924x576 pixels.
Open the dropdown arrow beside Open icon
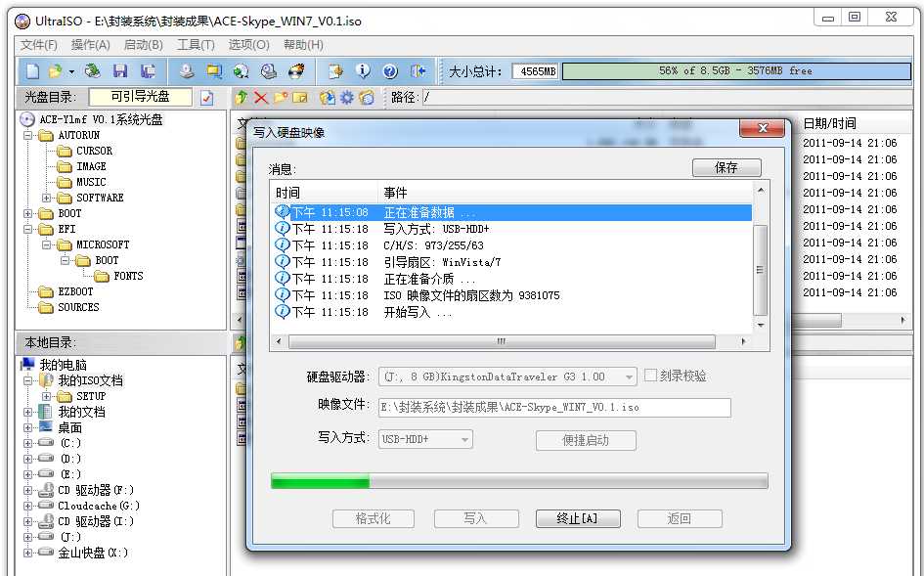(x=71, y=72)
